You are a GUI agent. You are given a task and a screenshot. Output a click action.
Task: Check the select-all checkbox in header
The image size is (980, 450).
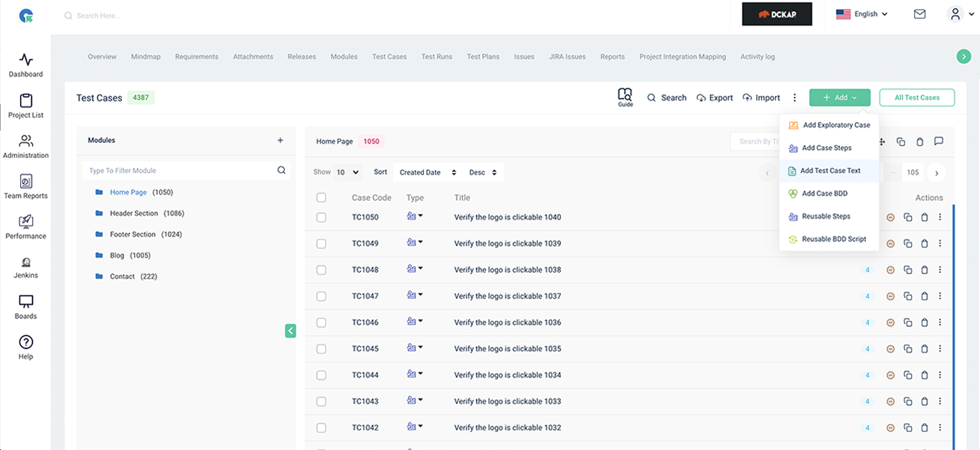pyautogui.click(x=321, y=197)
